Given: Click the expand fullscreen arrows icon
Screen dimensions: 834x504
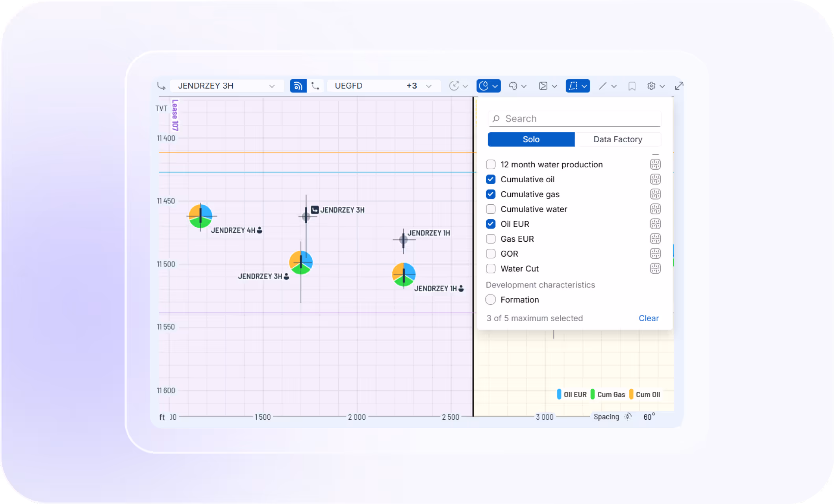Looking at the screenshot, I should pyautogui.click(x=679, y=86).
